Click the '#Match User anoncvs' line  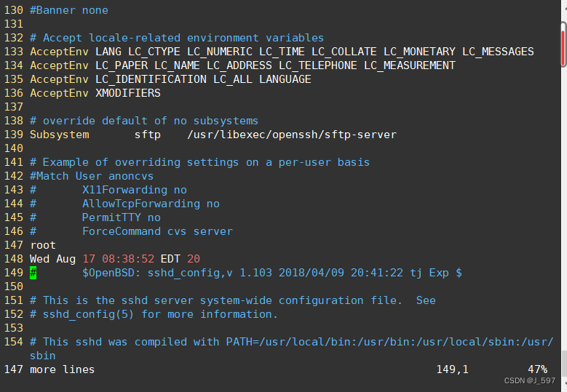point(92,176)
